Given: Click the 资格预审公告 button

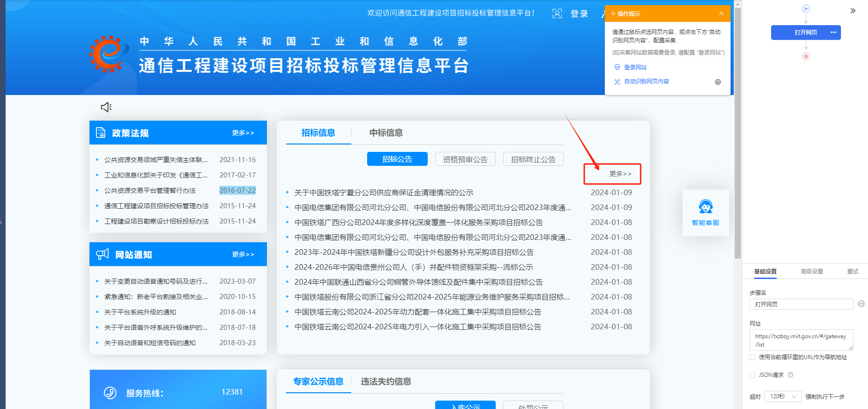Looking at the screenshot, I should (465, 159).
